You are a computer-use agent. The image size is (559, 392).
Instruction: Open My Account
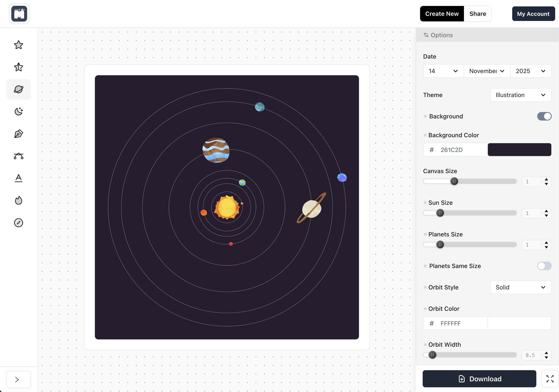pyautogui.click(x=533, y=14)
